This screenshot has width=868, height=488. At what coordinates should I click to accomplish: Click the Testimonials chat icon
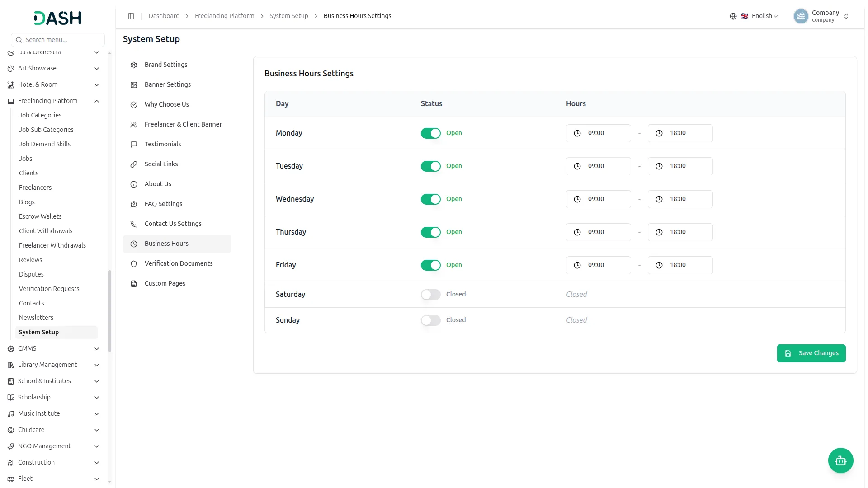click(x=134, y=145)
